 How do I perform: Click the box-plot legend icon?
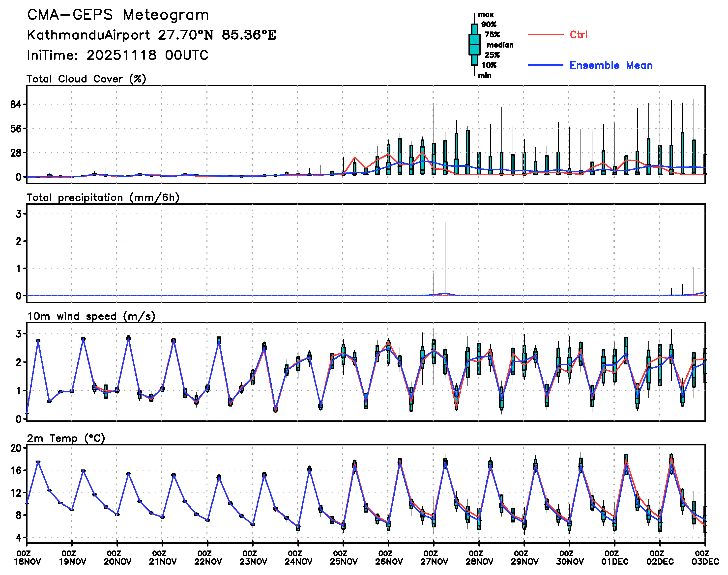click(474, 44)
